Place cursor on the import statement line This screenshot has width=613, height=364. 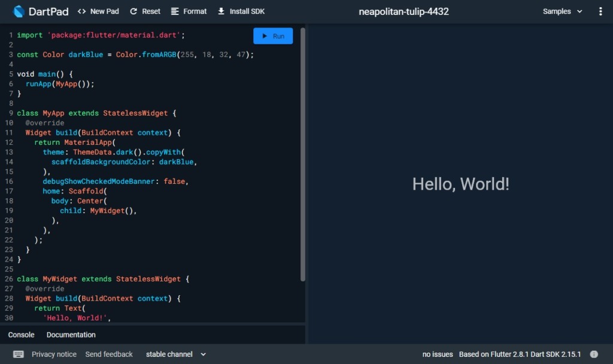click(101, 35)
